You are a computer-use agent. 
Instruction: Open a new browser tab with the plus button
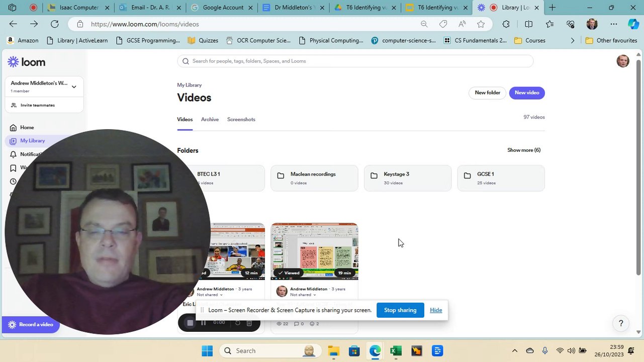[x=552, y=8]
